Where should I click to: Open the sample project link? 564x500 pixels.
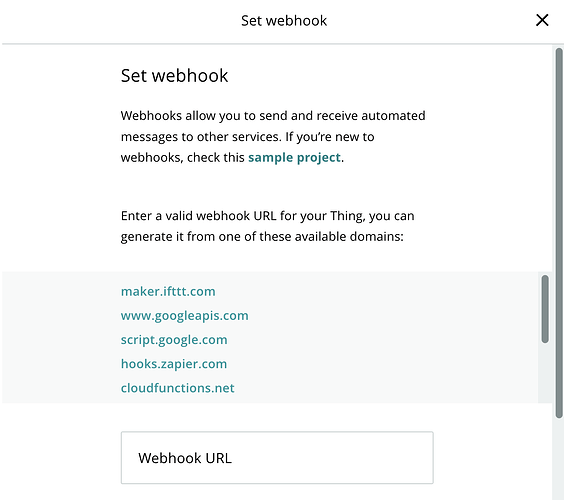click(294, 158)
